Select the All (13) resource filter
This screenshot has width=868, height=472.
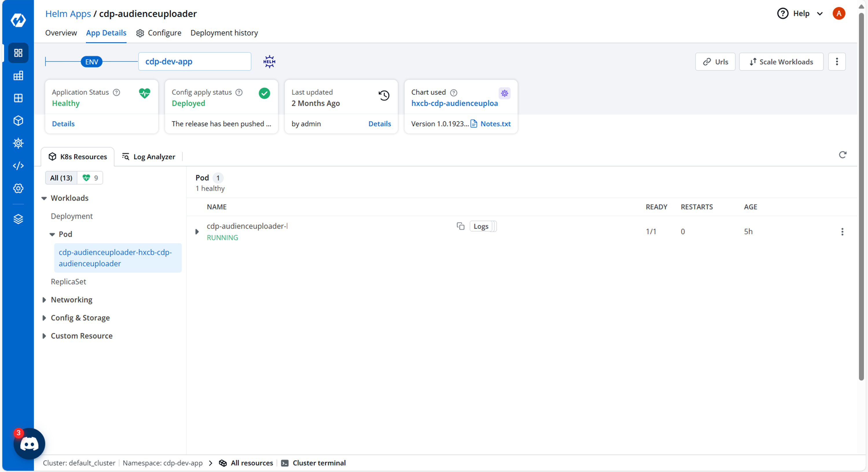point(61,178)
